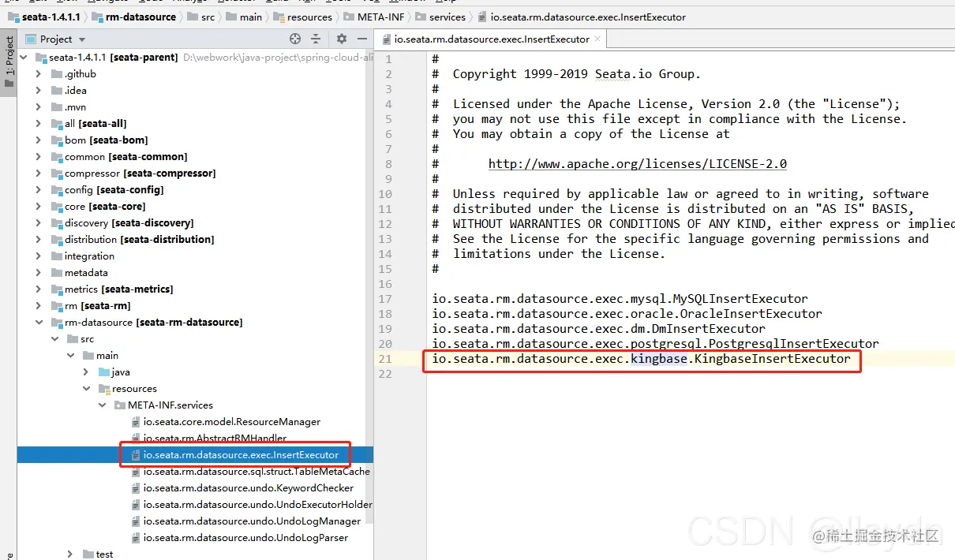Click the MySQLInsertExecutor line in editor
Viewport: 955px width, 560px height.
click(x=620, y=299)
